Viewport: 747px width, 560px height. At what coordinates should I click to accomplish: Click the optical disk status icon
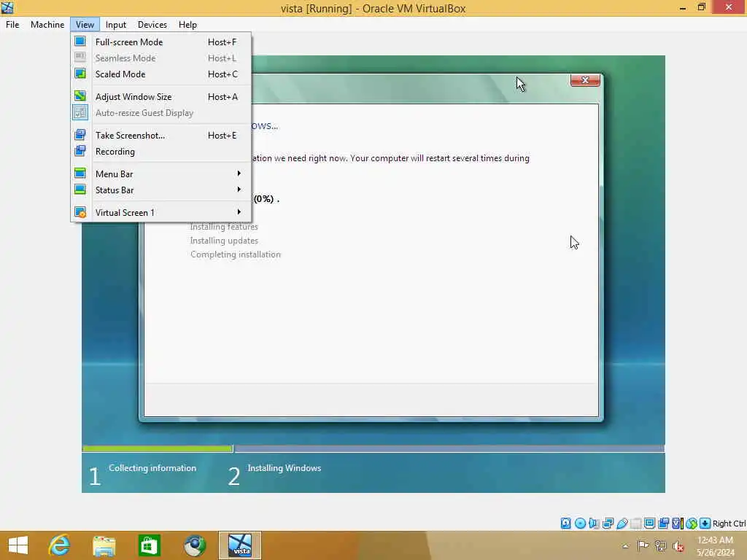click(x=580, y=524)
